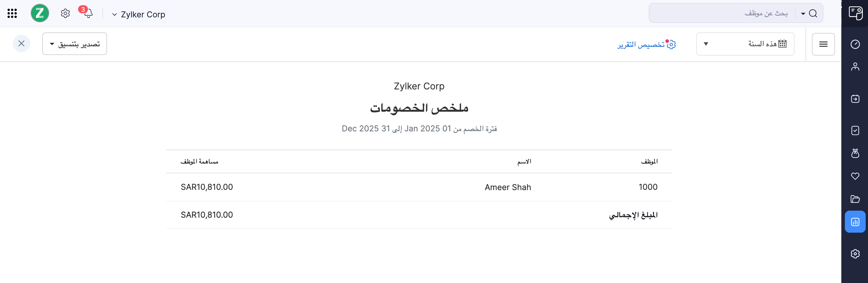The width and height of the screenshot is (868, 283).
Task: Open the Documents folder in sidebar
Action: click(x=855, y=199)
